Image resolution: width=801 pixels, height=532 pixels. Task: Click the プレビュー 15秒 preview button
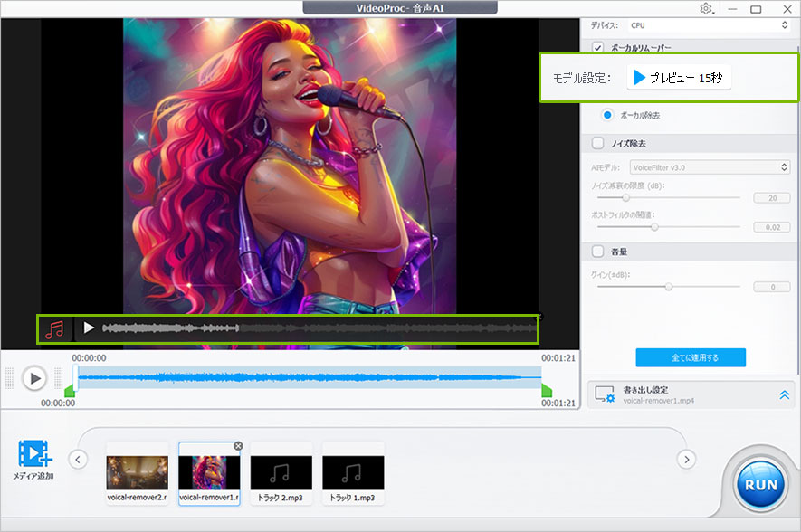tap(679, 78)
